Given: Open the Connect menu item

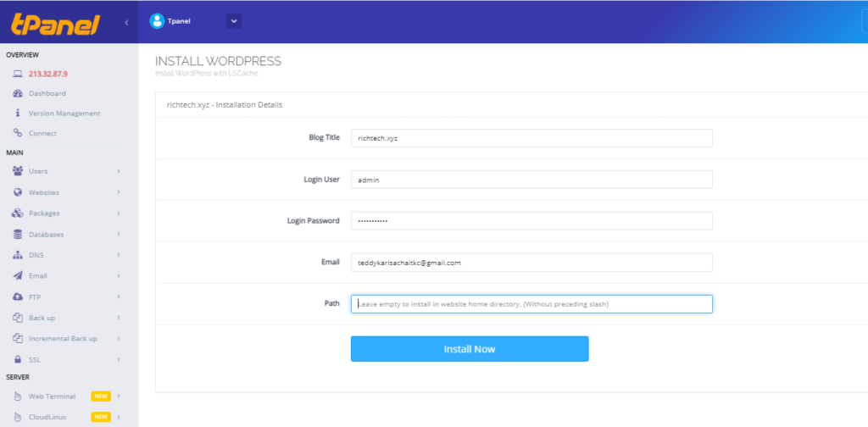Looking at the screenshot, I should pos(42,133).
